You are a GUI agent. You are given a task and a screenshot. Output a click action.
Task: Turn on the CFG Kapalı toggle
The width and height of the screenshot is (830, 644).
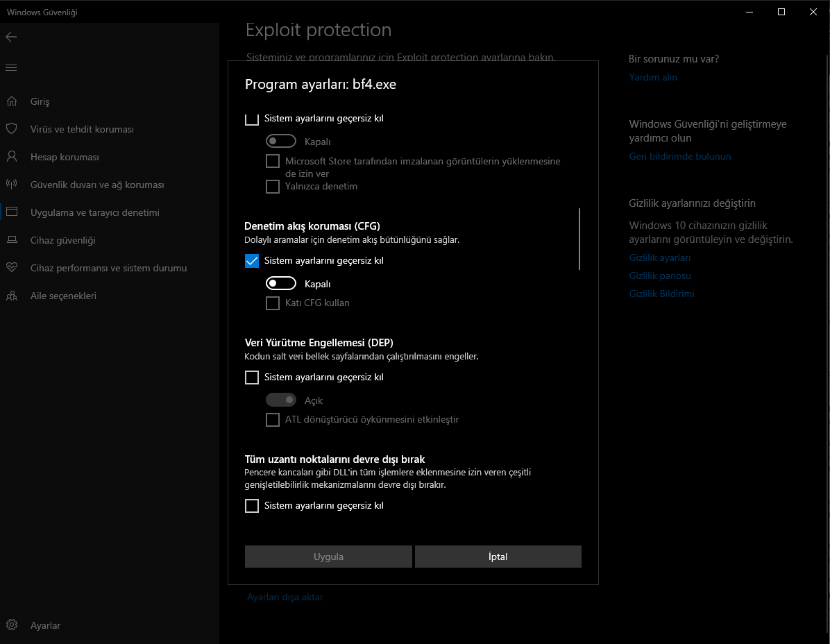tap(281, 284)
